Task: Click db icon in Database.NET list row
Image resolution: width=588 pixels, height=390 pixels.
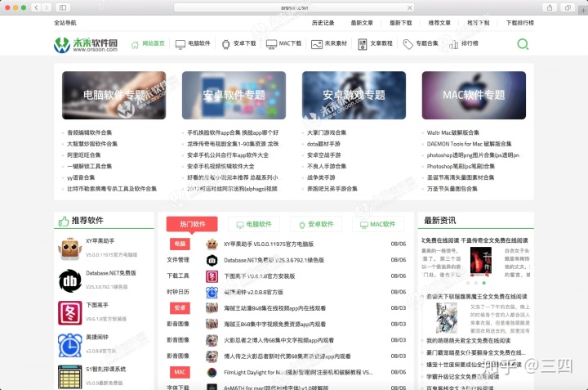Action: tap(212, 260)
